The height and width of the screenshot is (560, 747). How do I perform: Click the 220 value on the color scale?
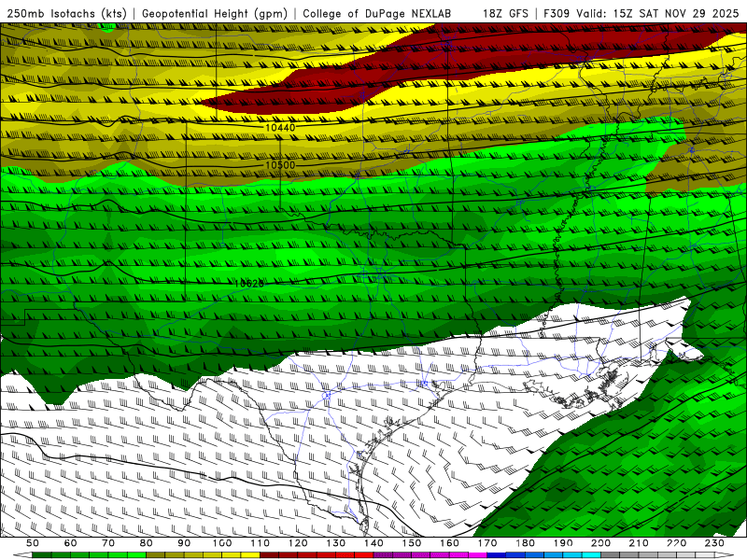[676, 543]
